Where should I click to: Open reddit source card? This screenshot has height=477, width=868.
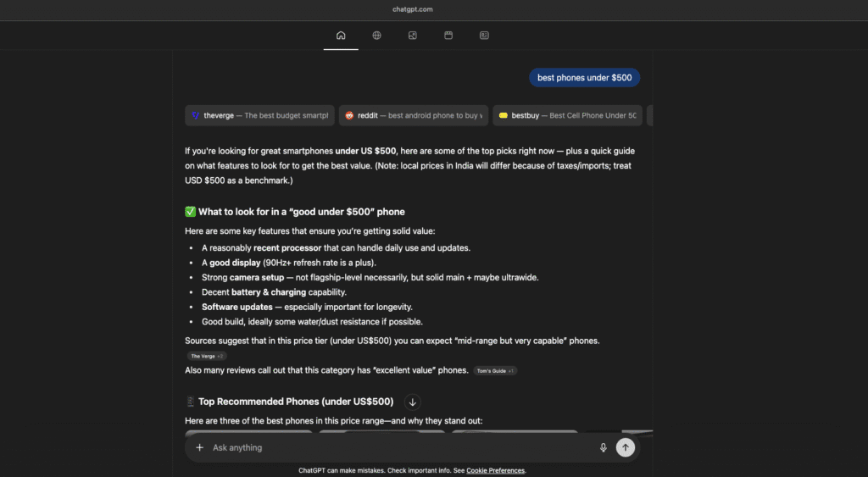click(414, 116)
